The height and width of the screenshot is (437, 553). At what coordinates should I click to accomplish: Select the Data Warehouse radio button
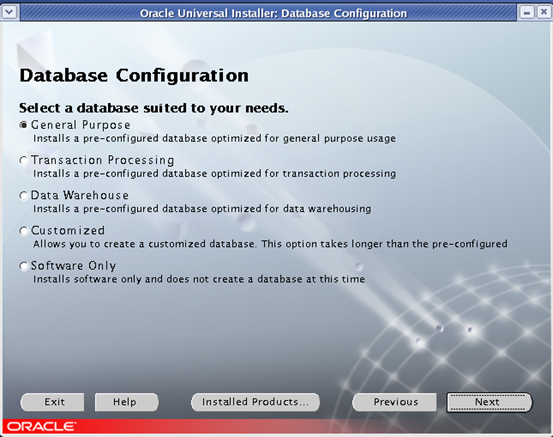pos(24,196)
